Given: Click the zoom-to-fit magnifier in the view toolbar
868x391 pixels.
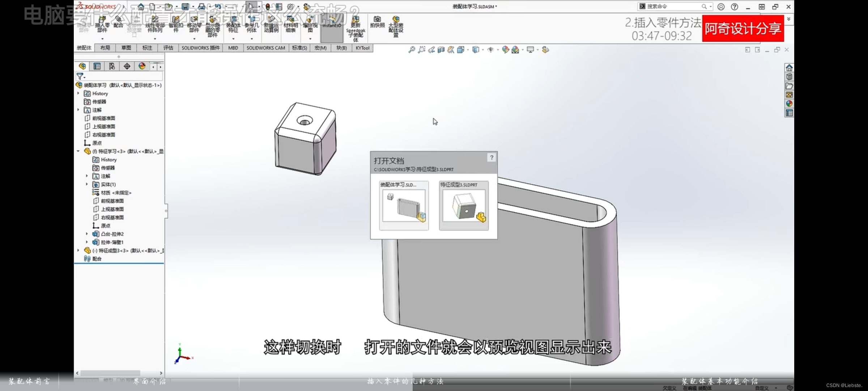Looking at the screenshot, I should 412,50.
